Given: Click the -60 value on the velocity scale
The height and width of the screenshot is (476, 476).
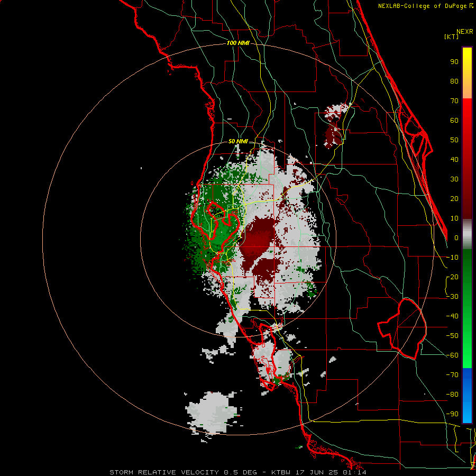Looking at the screenshot, I should click(x=452, y=355).
